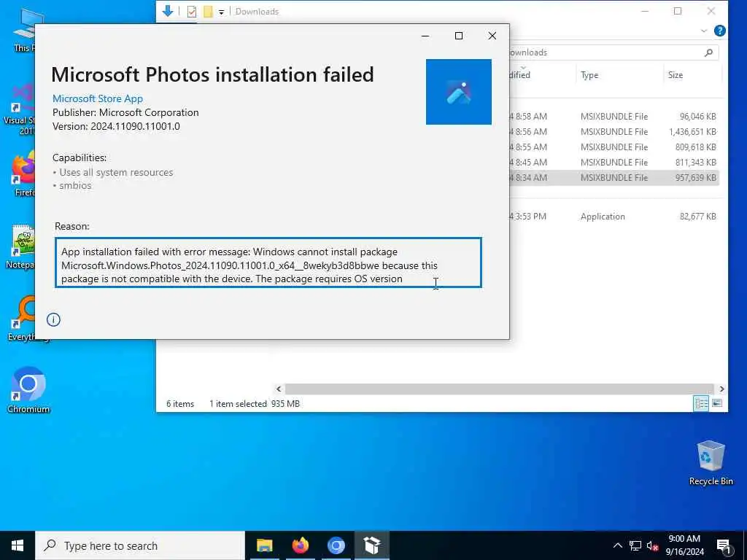Open the taskbar clock and date
Screen dimensions: 747x560
tap(684, 545)
